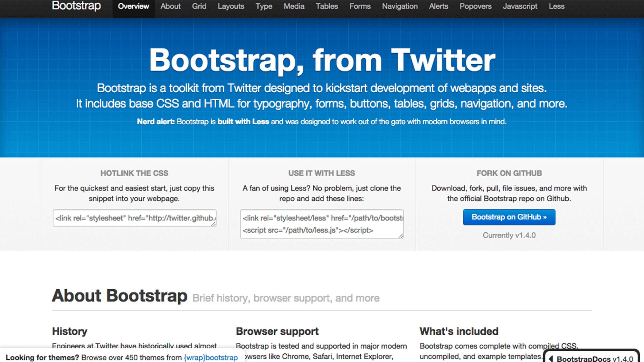Click the Bootstrap on GitHub button
The height and width of the screenshot is (362, 644).
(509, 217)
